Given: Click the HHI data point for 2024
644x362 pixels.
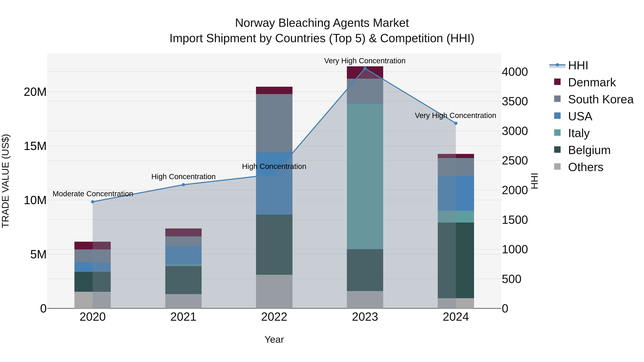Looking at the screenshot, I should pyautogui.click(x=456, y=123).
